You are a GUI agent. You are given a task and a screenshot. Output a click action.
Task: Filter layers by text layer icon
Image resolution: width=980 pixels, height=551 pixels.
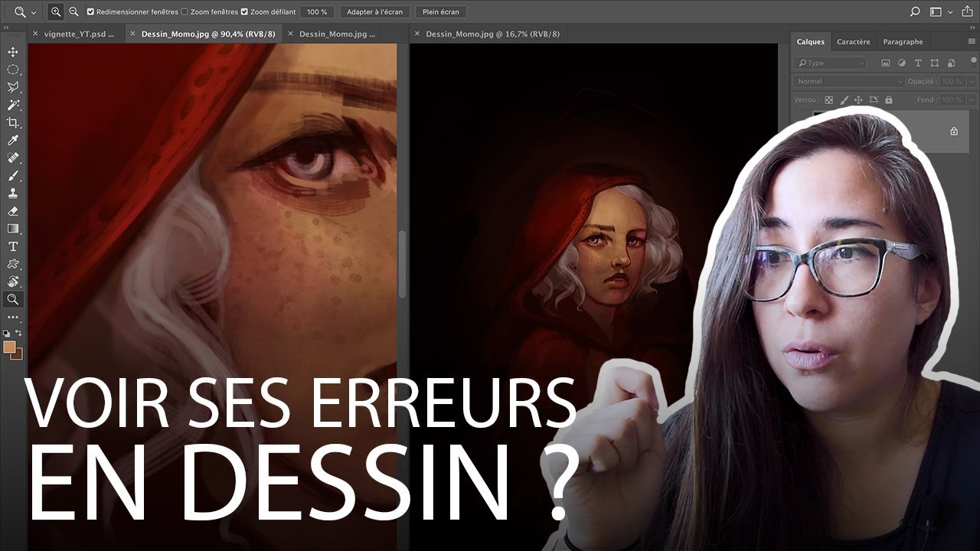click(918, 63)
